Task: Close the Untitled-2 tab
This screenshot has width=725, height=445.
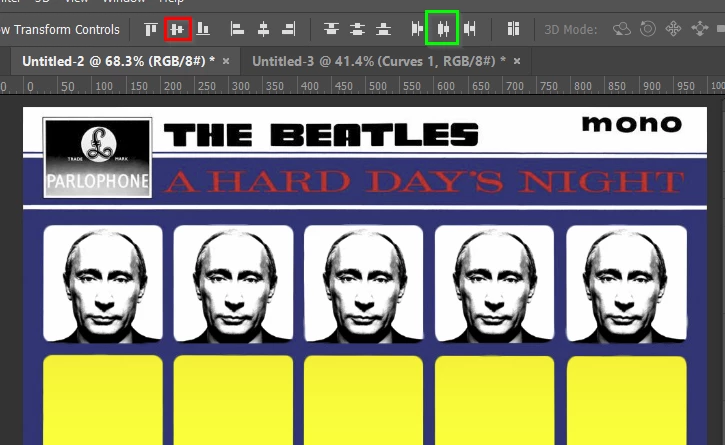Action: pyautogui.click(x=226, y=61)
